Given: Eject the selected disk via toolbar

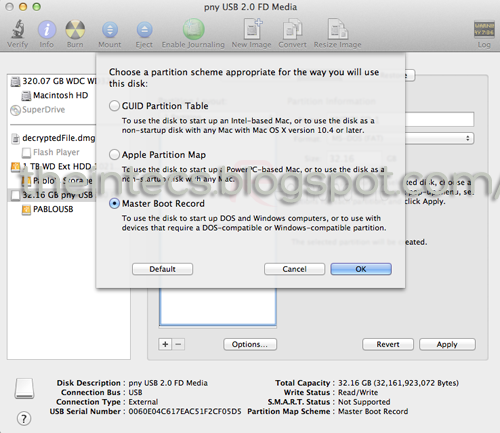Looking at the screenshot, I should tap(144, 30).
